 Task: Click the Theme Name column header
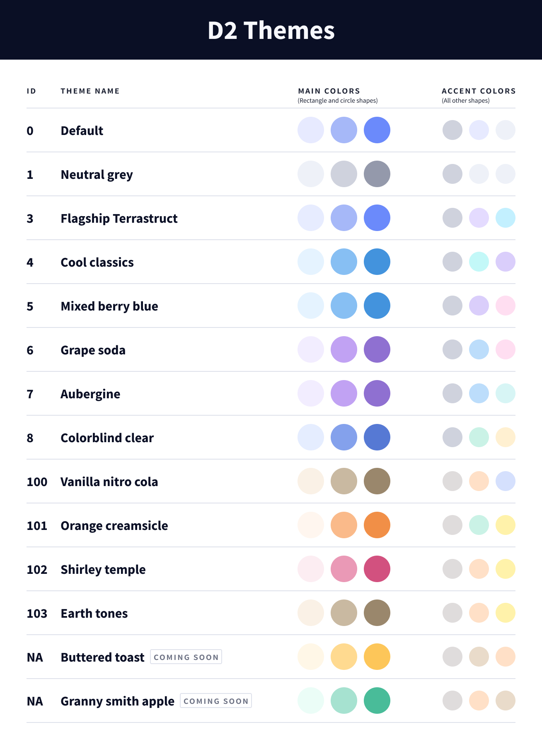(x=90, y=91)
